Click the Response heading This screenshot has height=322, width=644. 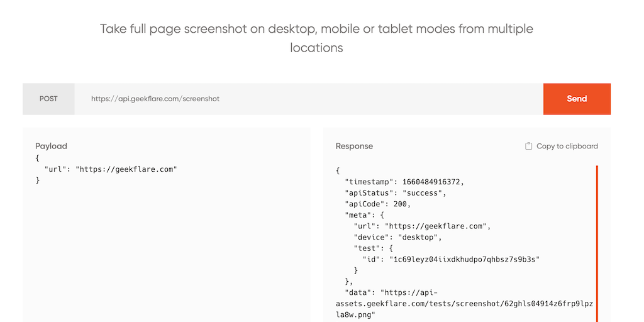354,146
